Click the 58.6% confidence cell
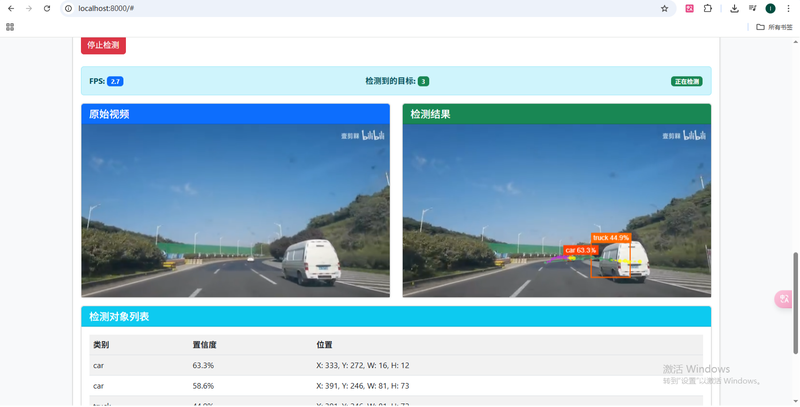 click(203, 386)
